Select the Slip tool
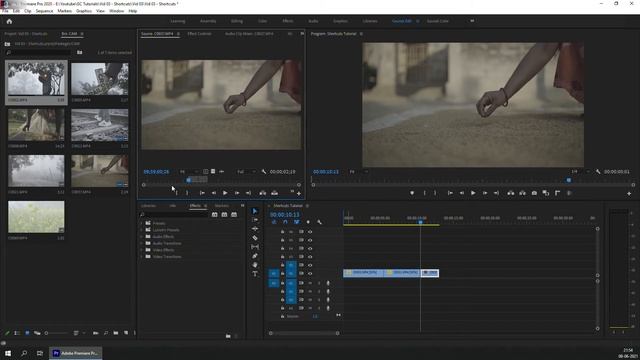Image resolution: width=640 pixels, height=360 pixels. pos(255,247)
